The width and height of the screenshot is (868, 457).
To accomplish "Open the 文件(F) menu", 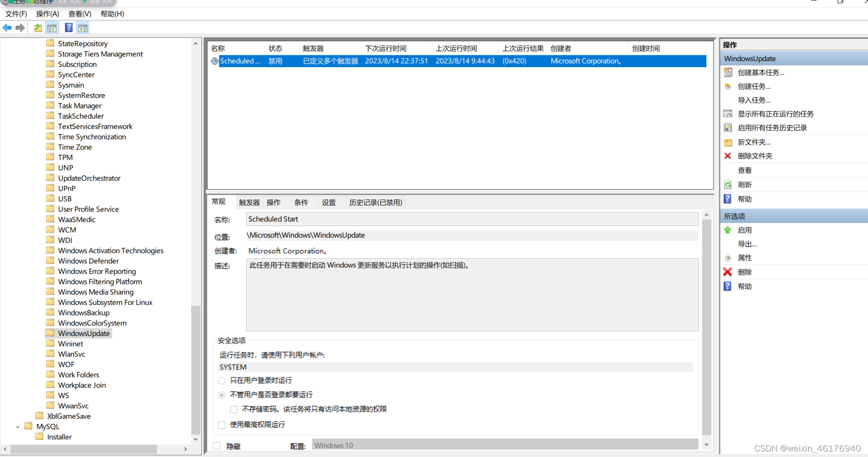I will coord(16,14).
